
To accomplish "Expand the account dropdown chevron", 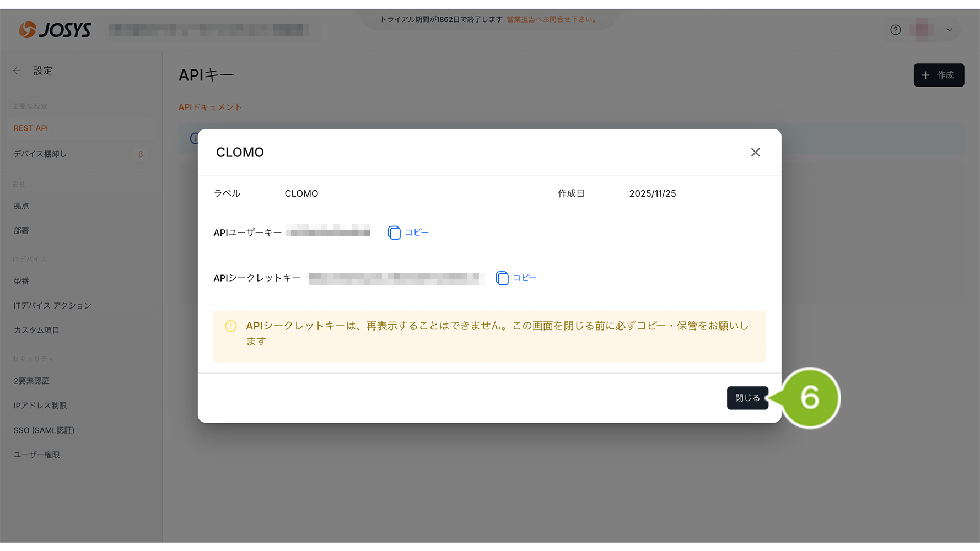I will click(949, 30).
